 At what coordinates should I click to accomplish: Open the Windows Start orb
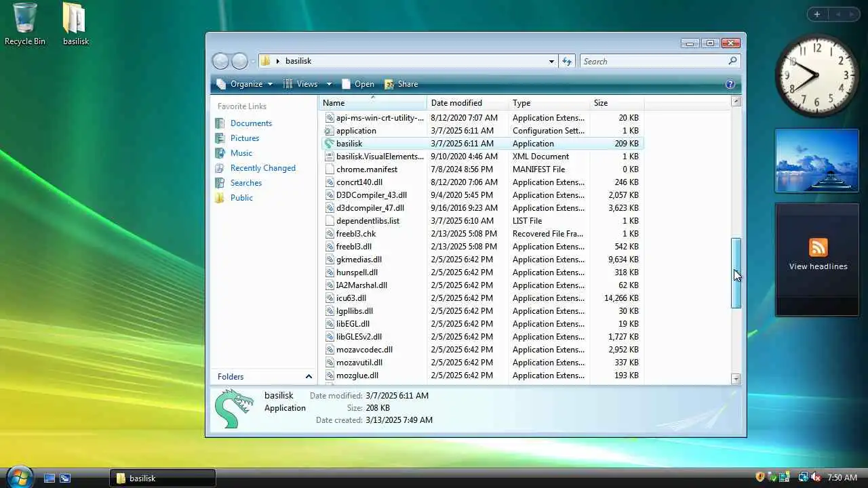(19, 476)
